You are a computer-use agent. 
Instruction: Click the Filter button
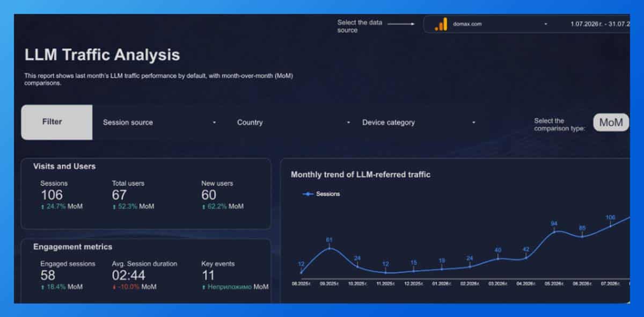tap(56, 122)
